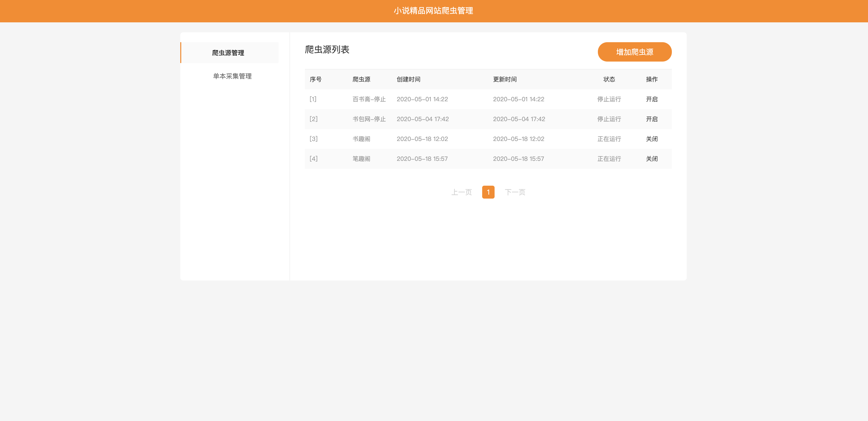Viewport: 868px width, 421px height.
Task: Go to previous page 上一页
Action: coord(461,192)
